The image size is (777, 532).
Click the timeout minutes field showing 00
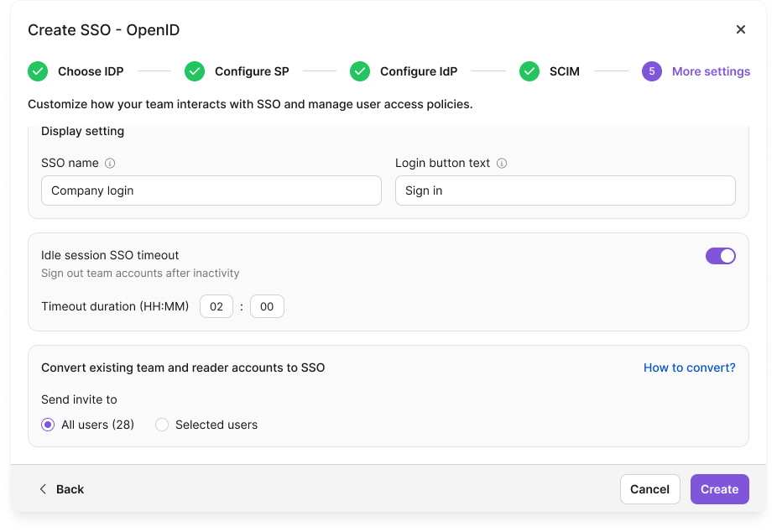(267, 306)
